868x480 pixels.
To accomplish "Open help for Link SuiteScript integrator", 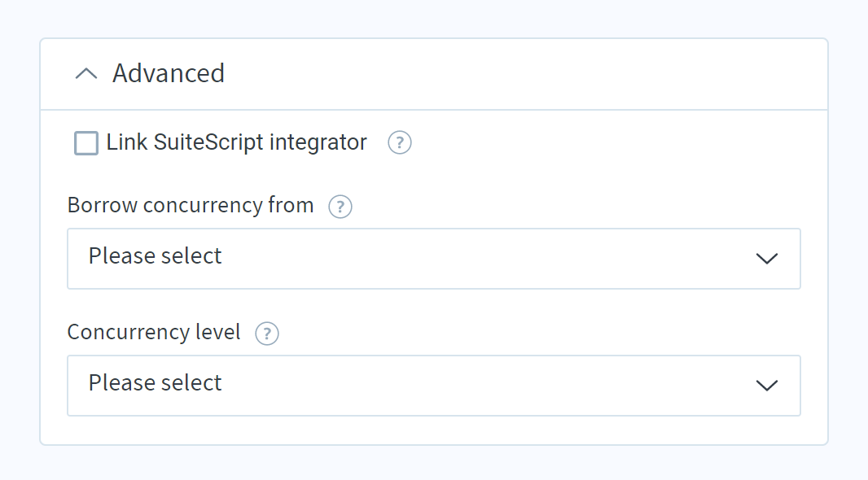I will (400, 142).
